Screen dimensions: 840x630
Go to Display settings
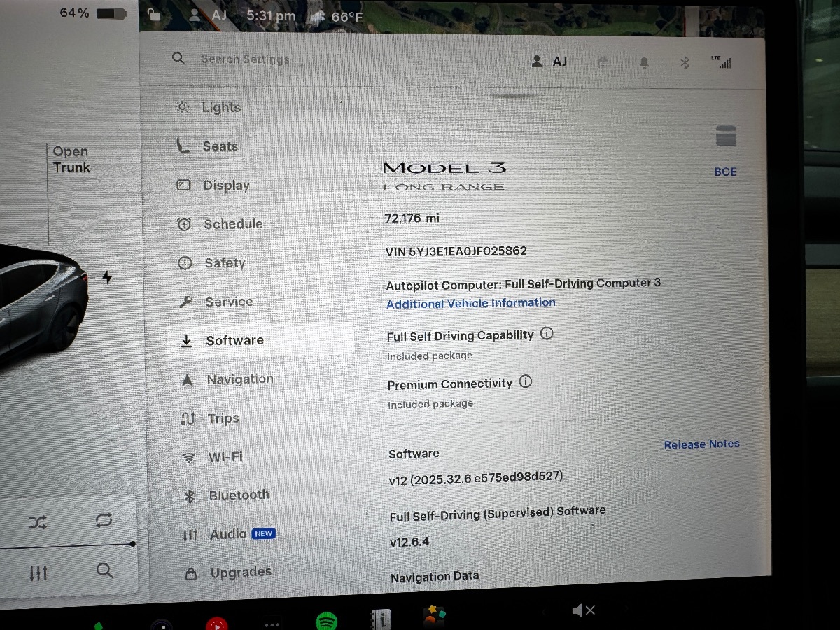[226, 185]
